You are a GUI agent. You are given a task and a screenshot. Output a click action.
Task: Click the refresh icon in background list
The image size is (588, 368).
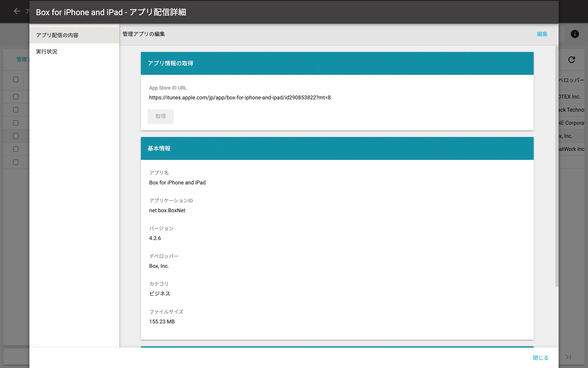571,60
